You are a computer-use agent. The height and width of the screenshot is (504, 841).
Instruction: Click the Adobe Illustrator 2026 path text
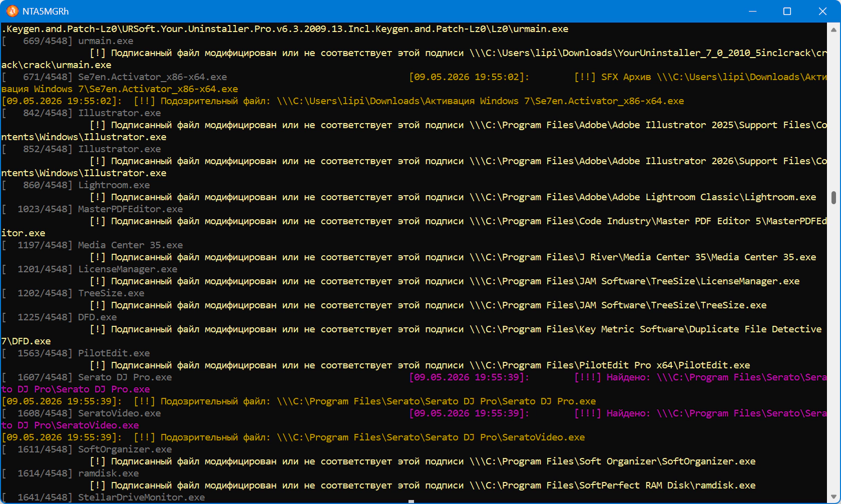pyautogui.click(x=648, y=161)
